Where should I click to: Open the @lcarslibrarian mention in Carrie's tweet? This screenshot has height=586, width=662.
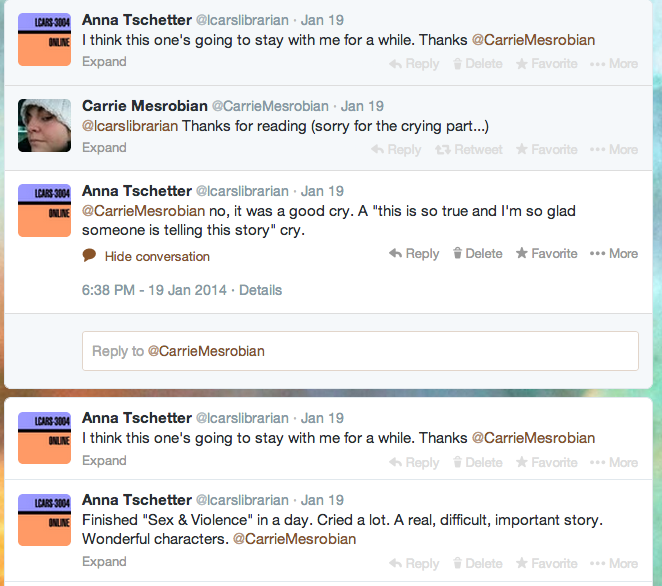click(x=130, y=125)
